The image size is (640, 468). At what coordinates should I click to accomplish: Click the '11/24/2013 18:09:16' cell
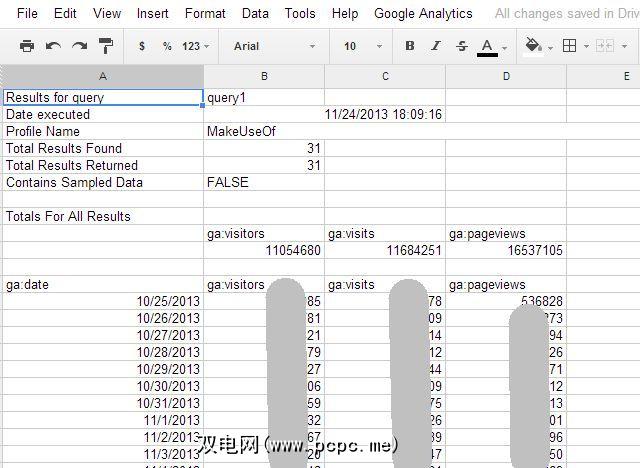[385, 114]
